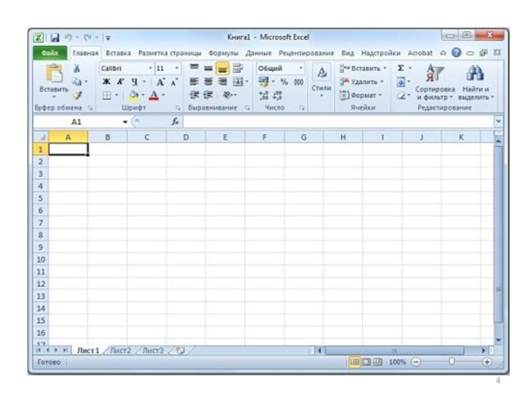Toggle Bold (Ж) formatting

[x=106, y=82]
